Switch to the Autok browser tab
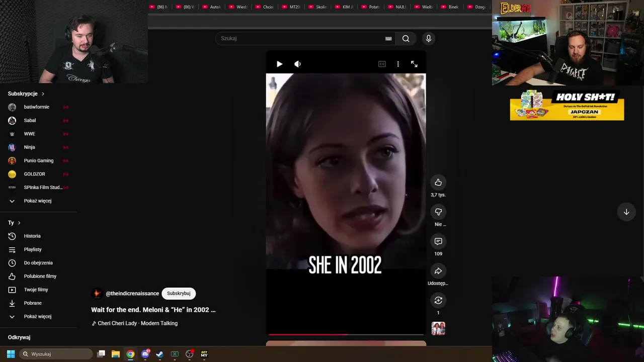The width and height of the screenshot is (644, 362). click(x=211, y=7)
